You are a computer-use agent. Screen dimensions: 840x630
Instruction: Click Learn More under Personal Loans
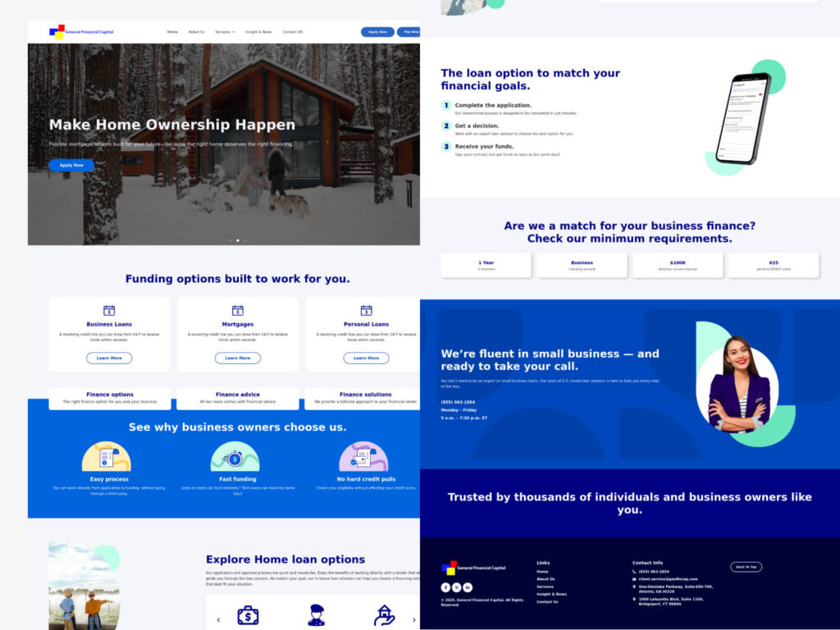[367, 358]
